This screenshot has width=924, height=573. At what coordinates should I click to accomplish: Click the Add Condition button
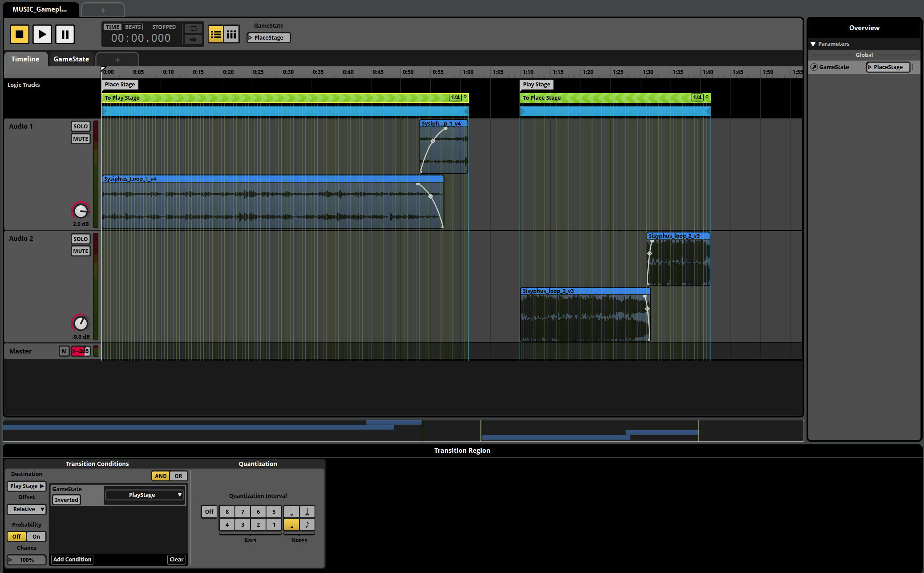coord(72,560)
